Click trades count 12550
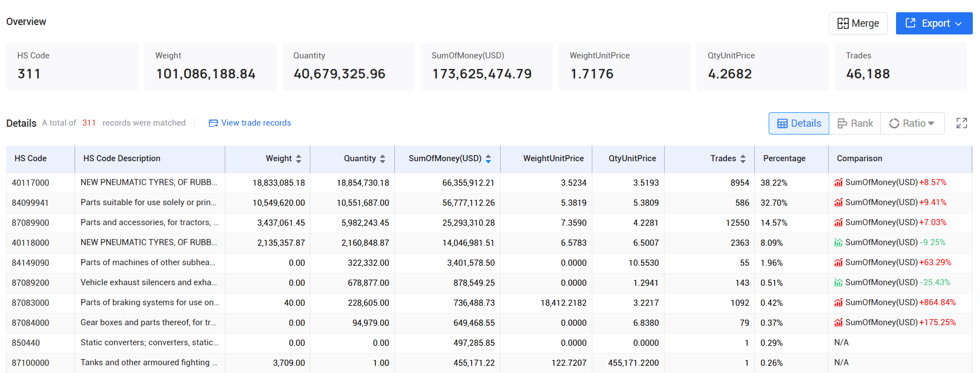980x373 pixels. tap(738, 223)
